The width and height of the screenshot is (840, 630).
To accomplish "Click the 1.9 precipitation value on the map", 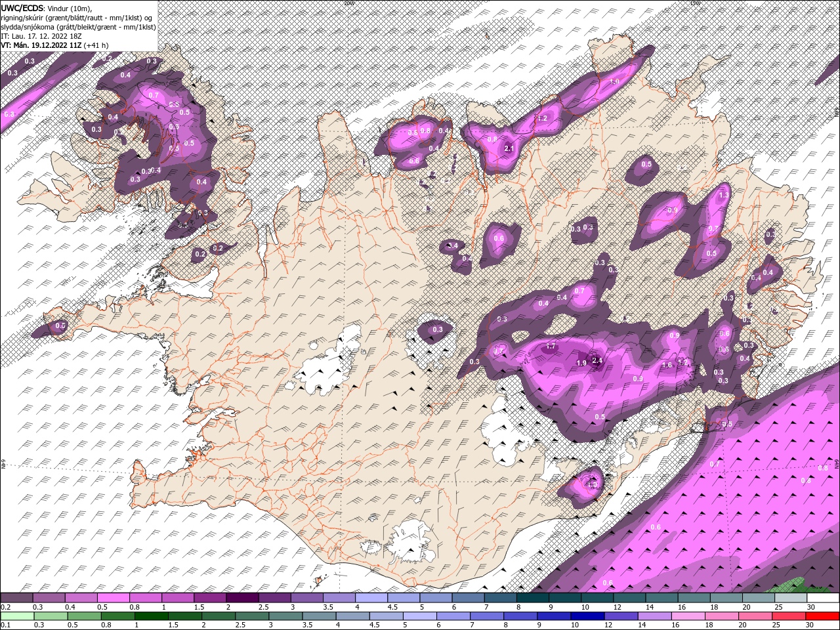I will [x=581, y=363].
